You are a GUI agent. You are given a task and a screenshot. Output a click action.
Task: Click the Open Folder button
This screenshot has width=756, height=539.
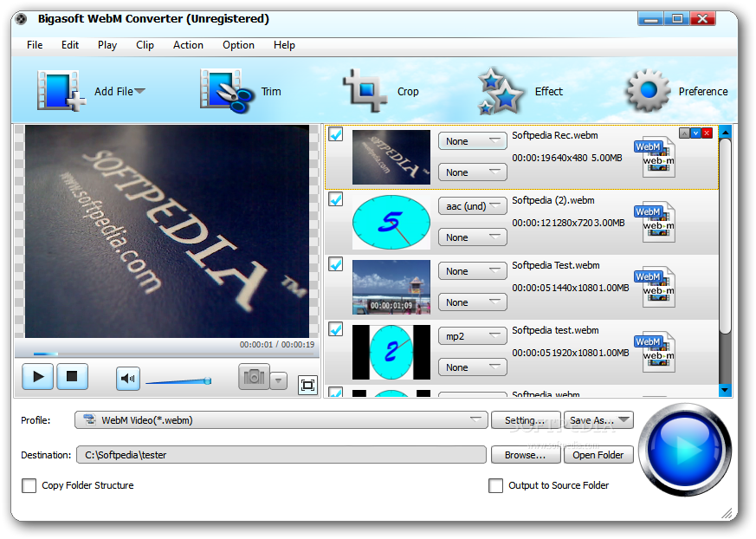coord(598,455)
